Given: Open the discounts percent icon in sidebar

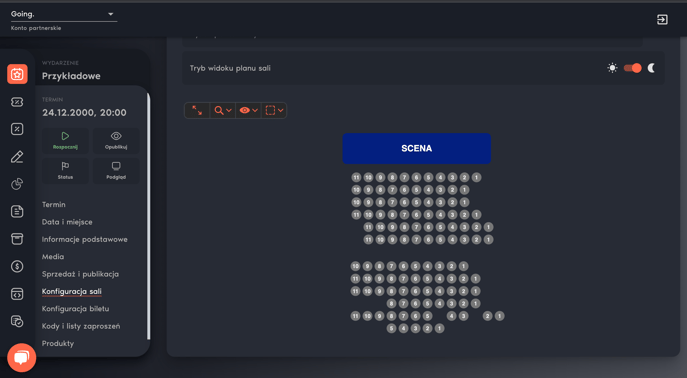Looking at the screenshot, I should (x=17, y=129).
